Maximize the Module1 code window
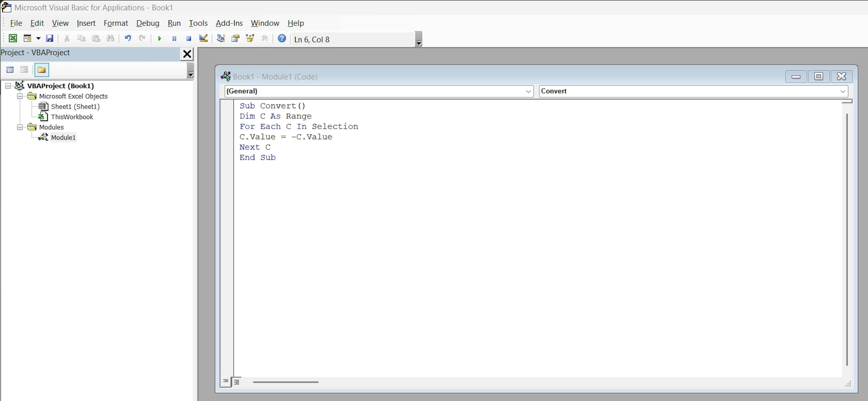868x401 pixels. click(x=818, y=76)
